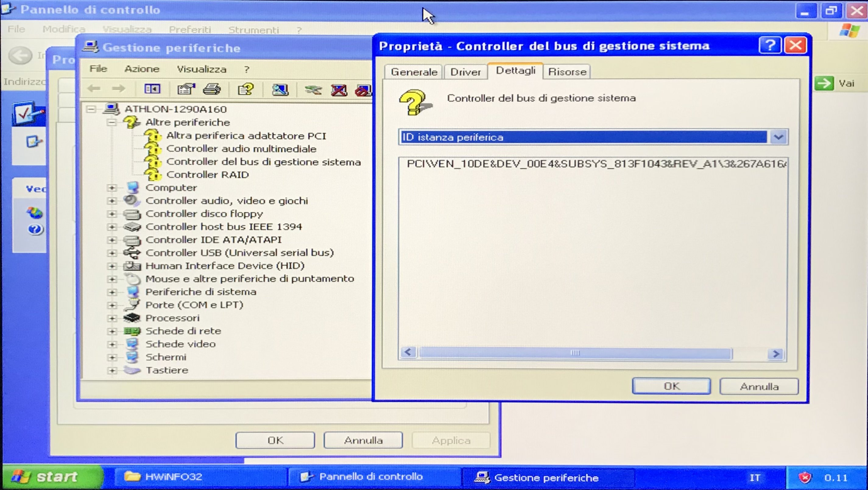The width and height of the screenshot is (868, 490).
Task: Click Annulla in the Proprietà Controller dialog
Action: pos(759,386)
